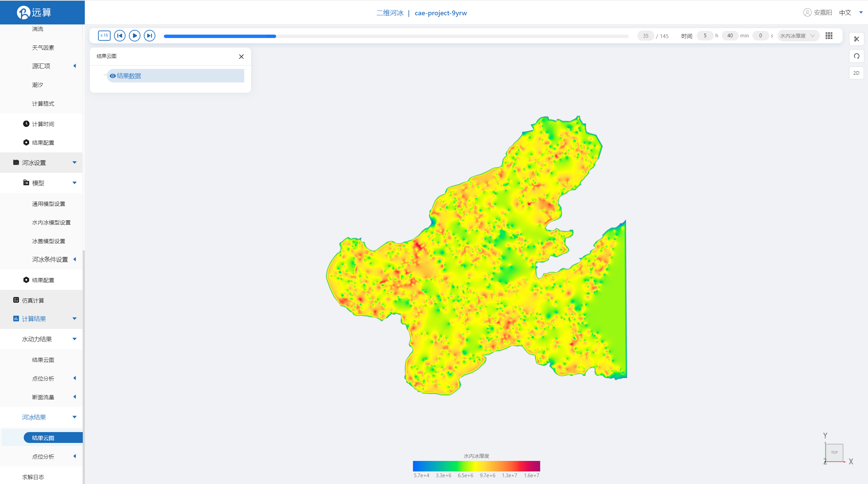The height and width of the screenshot is (484, 868).
Task: Click the 远算 logo
Action: 34,13
